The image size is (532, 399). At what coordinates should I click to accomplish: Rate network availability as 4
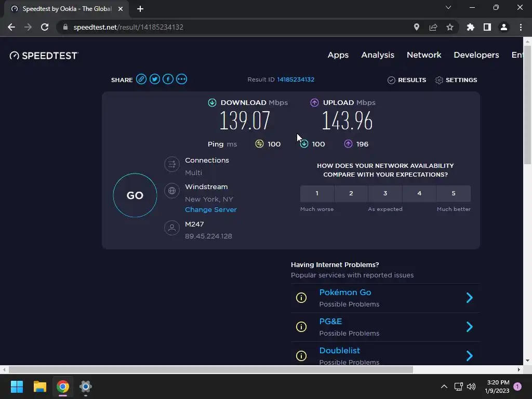[x=419, y=193]
